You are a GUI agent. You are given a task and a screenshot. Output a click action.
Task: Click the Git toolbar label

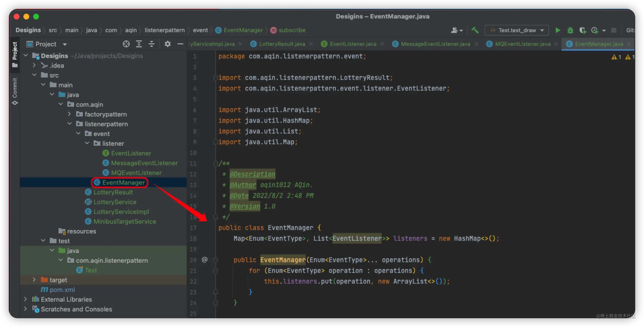[x=630, y=30]
